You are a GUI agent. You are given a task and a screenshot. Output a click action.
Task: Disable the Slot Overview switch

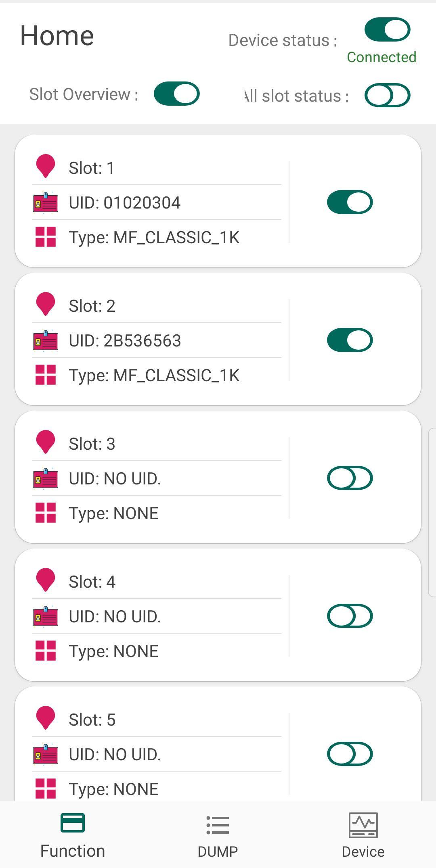tap(177, 94)
